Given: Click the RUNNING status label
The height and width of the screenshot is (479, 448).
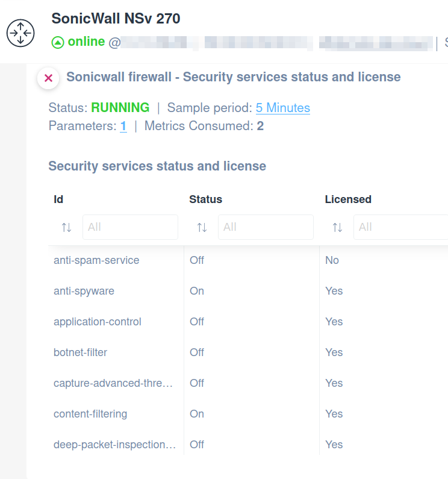Looking at the screenshot, I should click(x=120, y=107).
